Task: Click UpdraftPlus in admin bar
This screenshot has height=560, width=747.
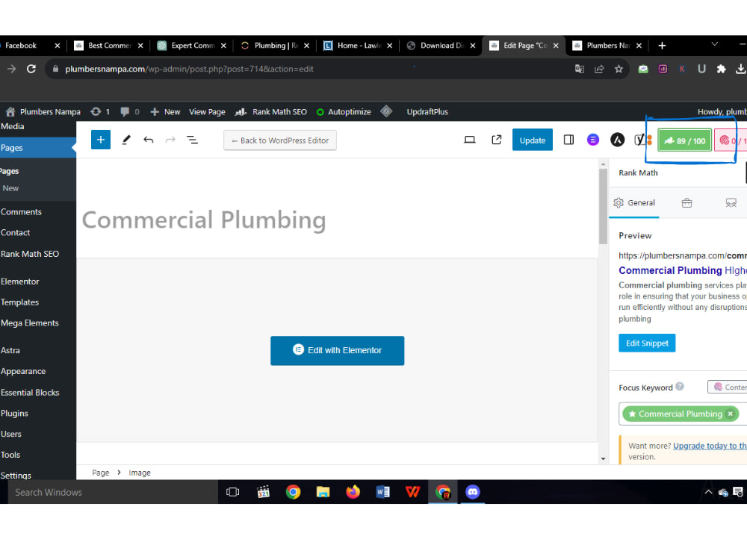Action: [427, 112]
